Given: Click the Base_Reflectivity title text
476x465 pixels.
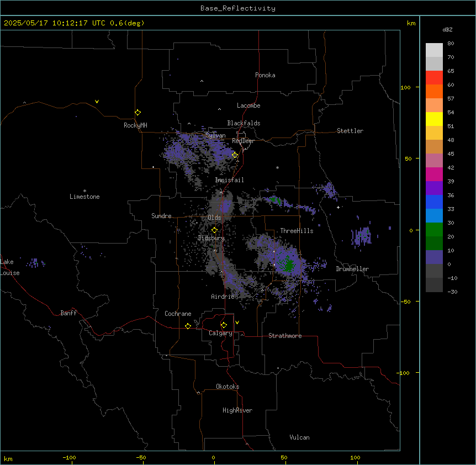Looking at the screenshot, I should (x=238, y=8).
